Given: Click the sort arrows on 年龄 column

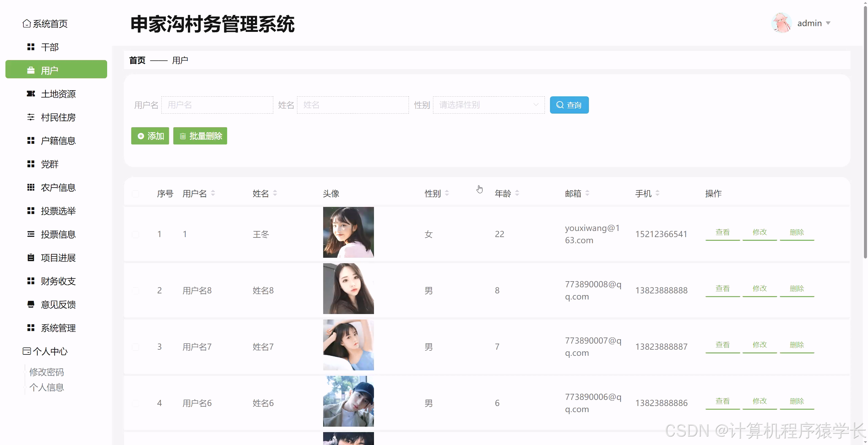Looking at the screenshot, I should coord(517,193).
